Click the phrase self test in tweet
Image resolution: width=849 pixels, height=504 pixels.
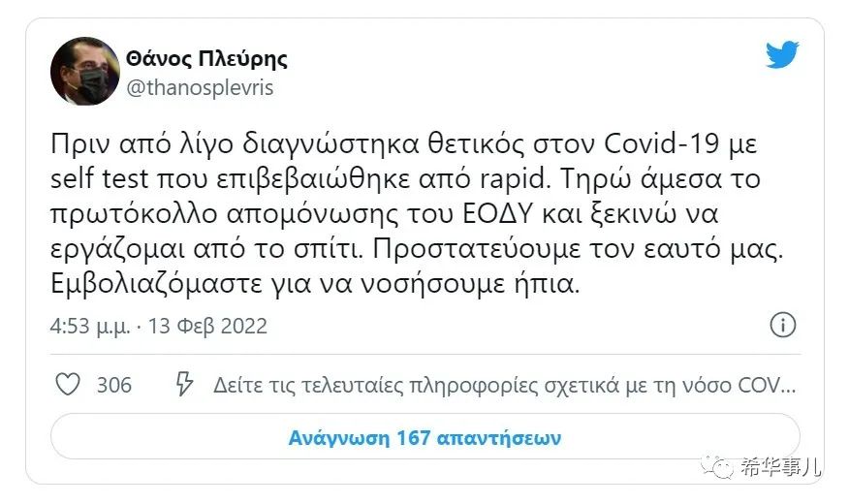pos(99,178)
